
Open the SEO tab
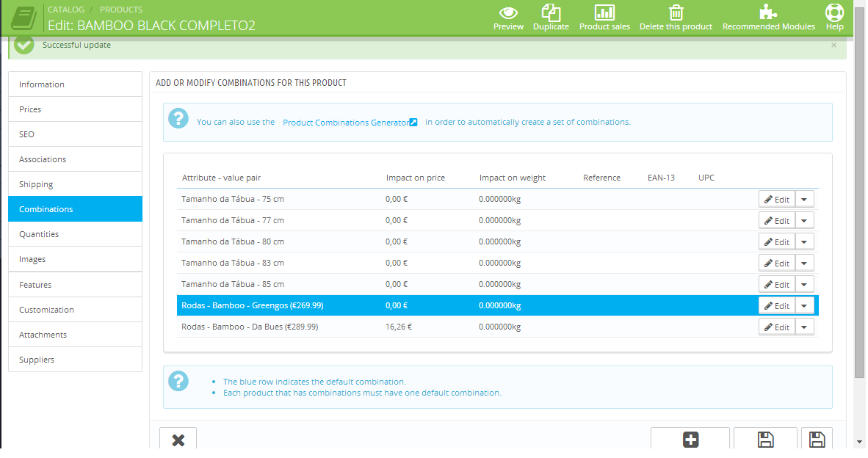pyautogui.click(x=76, y=134)
